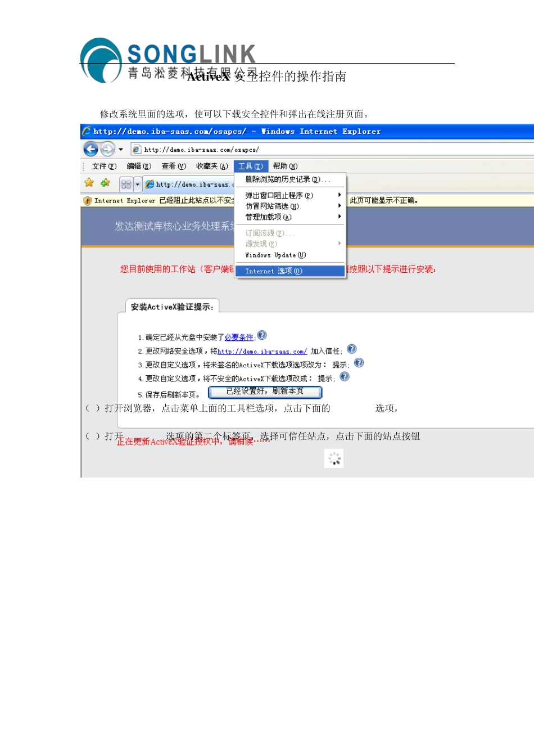Expand the 管理加载项(A) submenu

(289, 217)
